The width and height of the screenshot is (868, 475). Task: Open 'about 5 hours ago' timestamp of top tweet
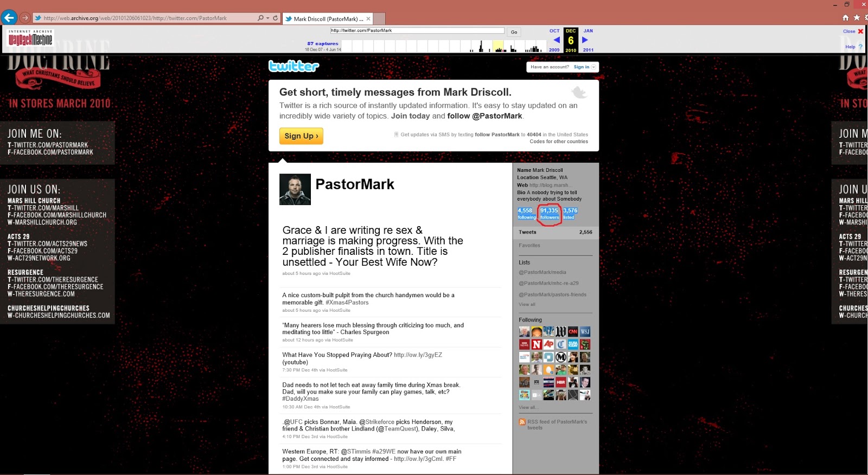coord(301,273)
